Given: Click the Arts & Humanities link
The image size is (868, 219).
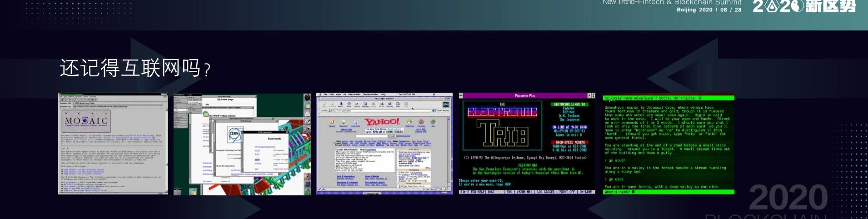Looking at the screenshot, I should point(346,176).
